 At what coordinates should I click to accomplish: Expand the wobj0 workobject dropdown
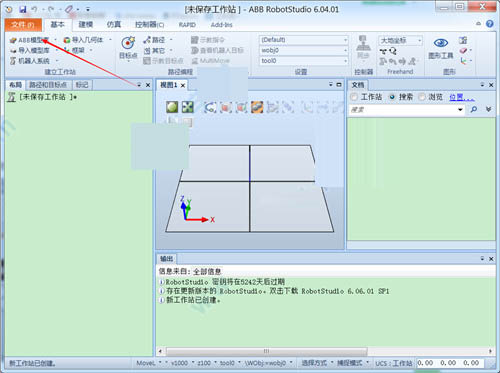click(x=345, y=50)
